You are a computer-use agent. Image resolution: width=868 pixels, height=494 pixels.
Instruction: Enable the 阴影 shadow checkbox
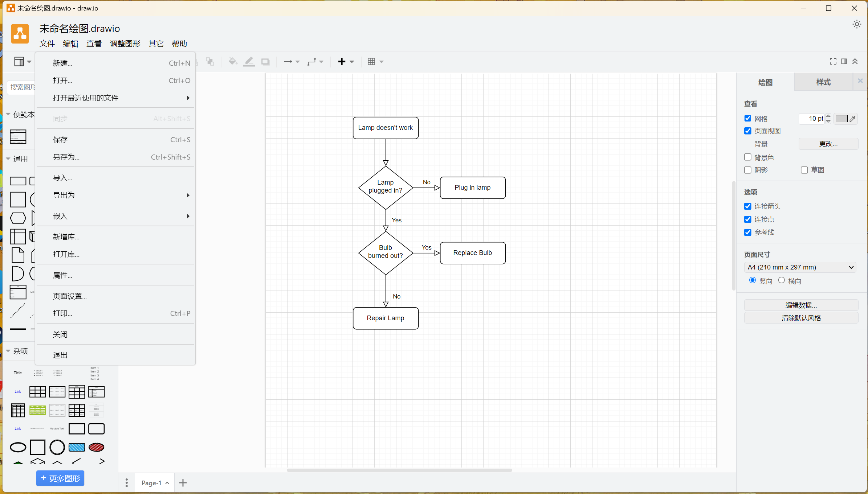pyautogui.click(x=748, y=170)
